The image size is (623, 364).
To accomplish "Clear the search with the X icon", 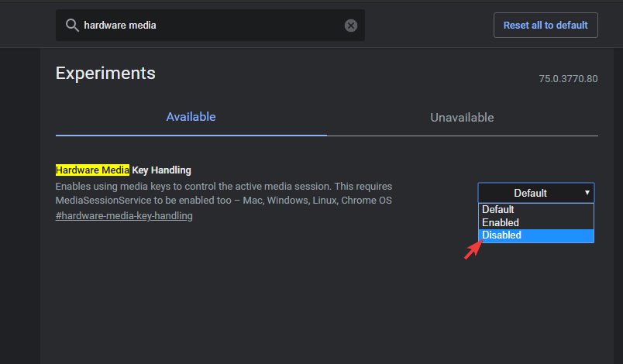I will tap(350, 26).
